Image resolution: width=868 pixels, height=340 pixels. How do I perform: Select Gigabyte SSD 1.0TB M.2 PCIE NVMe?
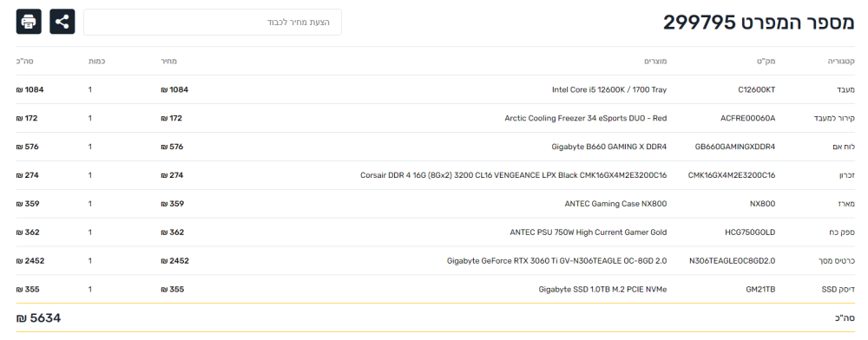coord(603,289)
